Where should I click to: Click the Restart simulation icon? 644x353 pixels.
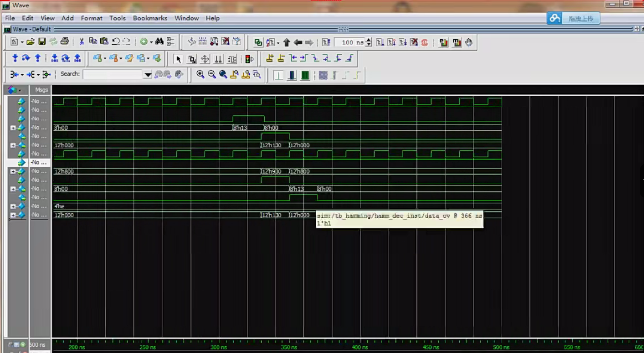point(326,43)
